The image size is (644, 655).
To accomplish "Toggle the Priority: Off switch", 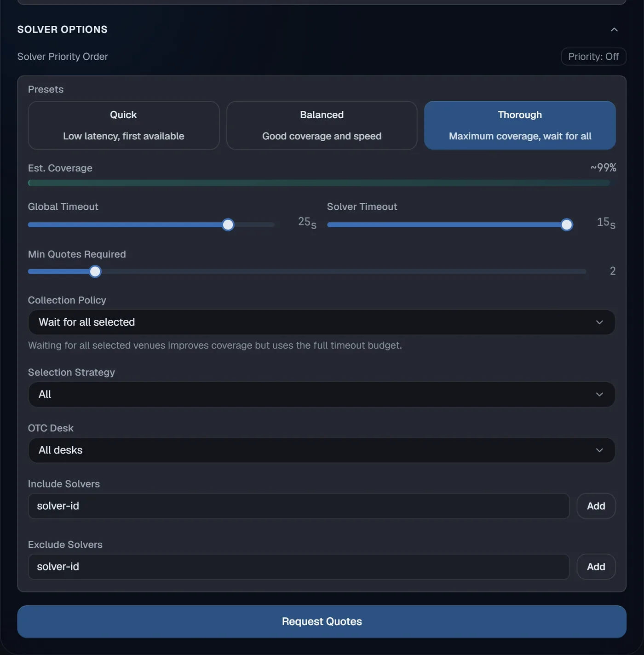I will (x=593, y=57).
